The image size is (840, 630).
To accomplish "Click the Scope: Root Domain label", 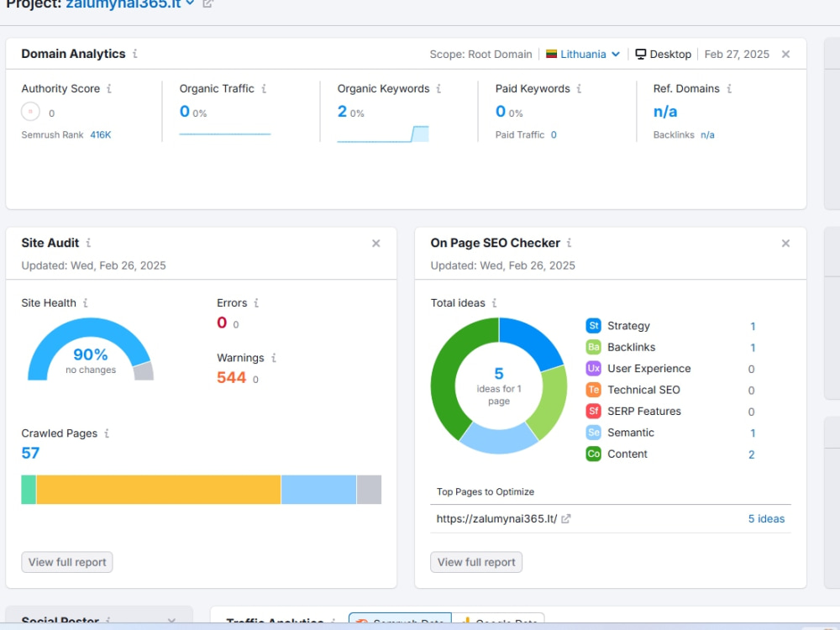I will pyautogui.click(x=480, y=54).
